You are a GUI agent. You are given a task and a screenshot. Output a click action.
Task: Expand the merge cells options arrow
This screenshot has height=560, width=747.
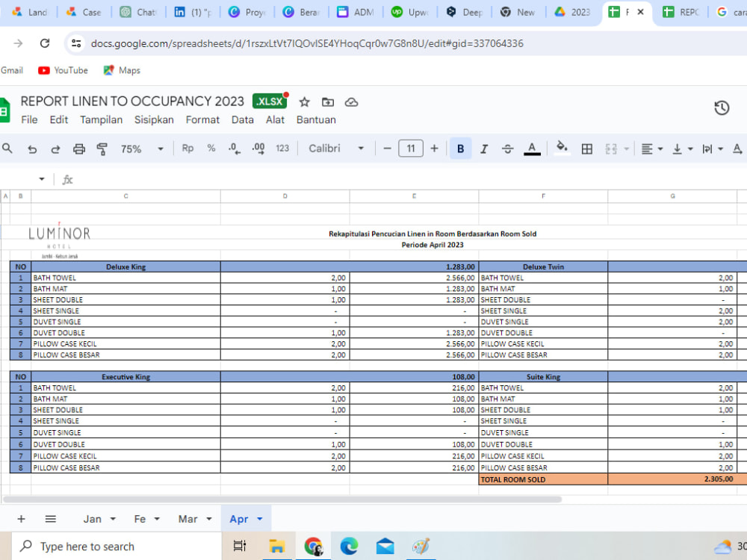[x=627, y=149]
